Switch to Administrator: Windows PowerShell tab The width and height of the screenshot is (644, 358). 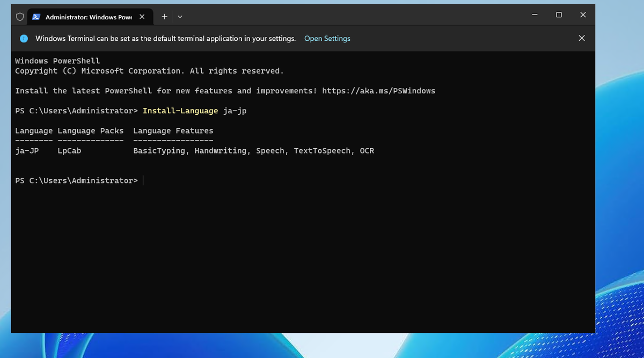(89, 17)
